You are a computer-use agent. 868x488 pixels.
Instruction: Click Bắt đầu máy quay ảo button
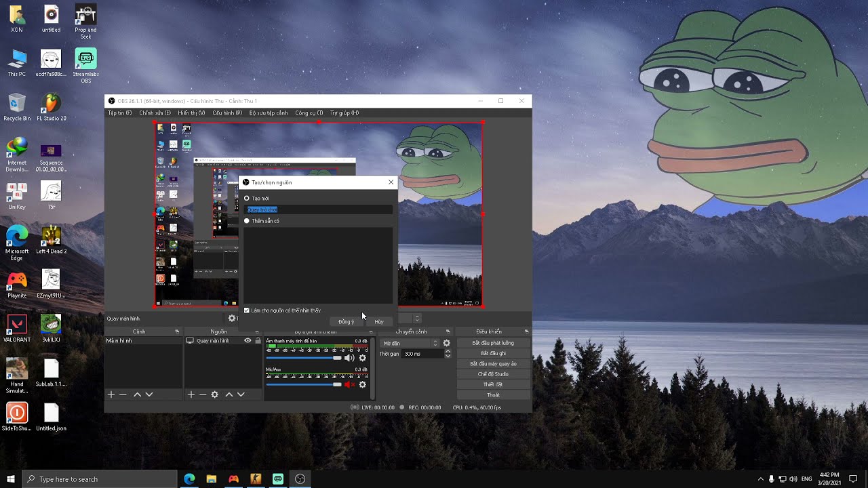pos(493,364)
